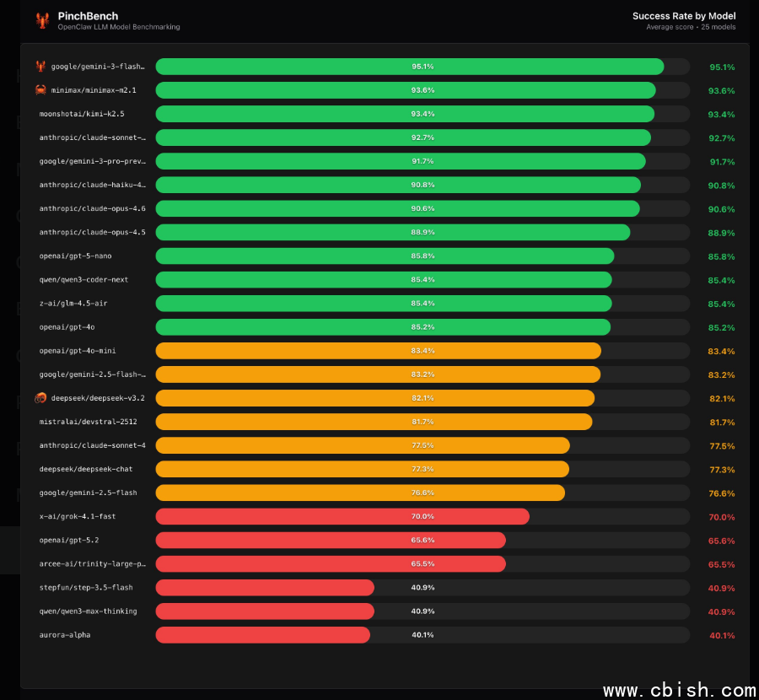Click the crab icon beside minimax/minimax-m2.1
Screen dimensions: 759x700
pos(41,90)
